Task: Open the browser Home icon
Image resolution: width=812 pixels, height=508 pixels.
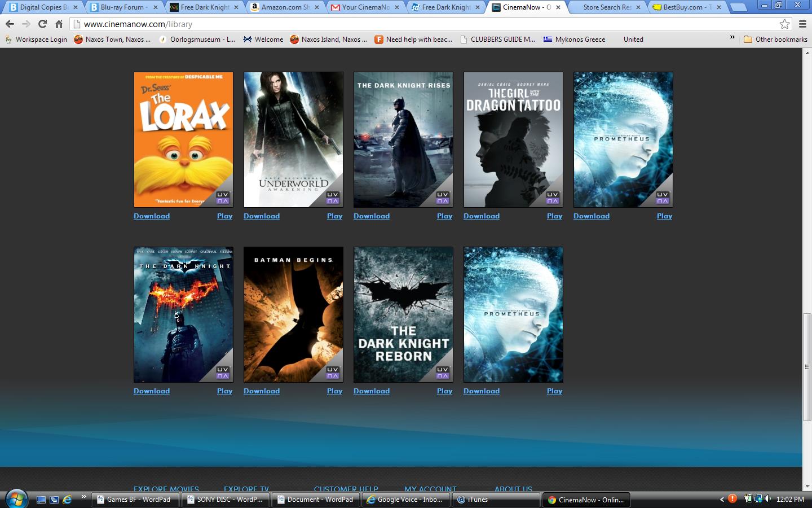Action: pyautogui.click(x=59, y=24)
